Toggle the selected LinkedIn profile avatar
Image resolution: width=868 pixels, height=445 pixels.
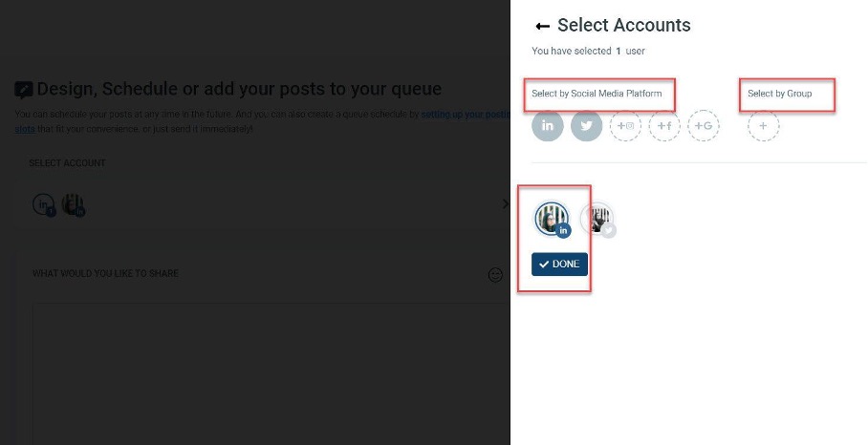552,219
